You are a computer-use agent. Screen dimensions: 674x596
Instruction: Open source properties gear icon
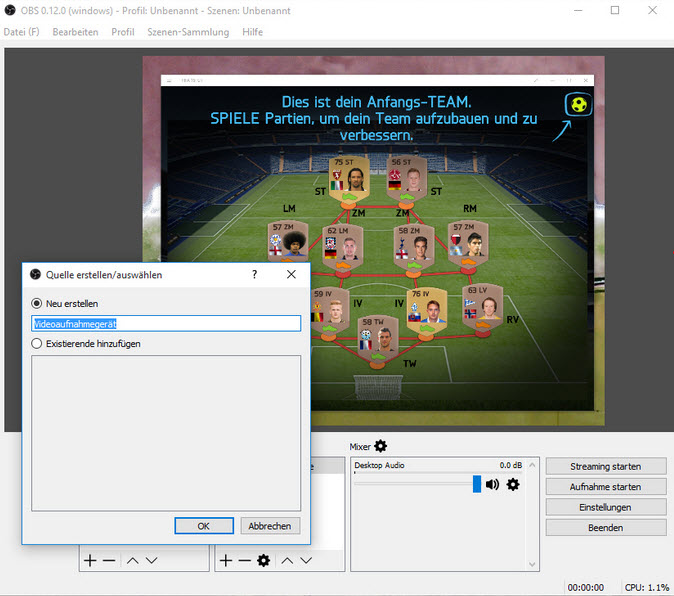click(263, 560)
